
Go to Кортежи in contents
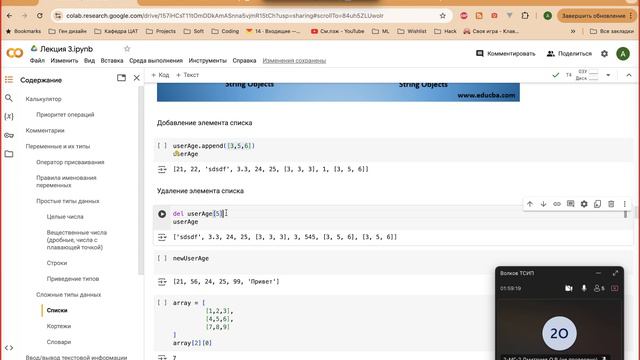tap(59, 326)
